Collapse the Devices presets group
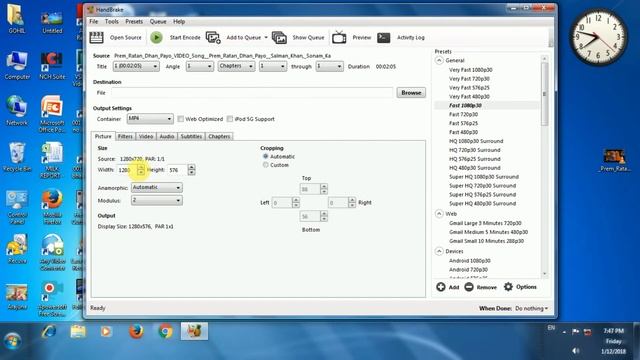The width and height of the screenshot is (640, 360). 439,251
